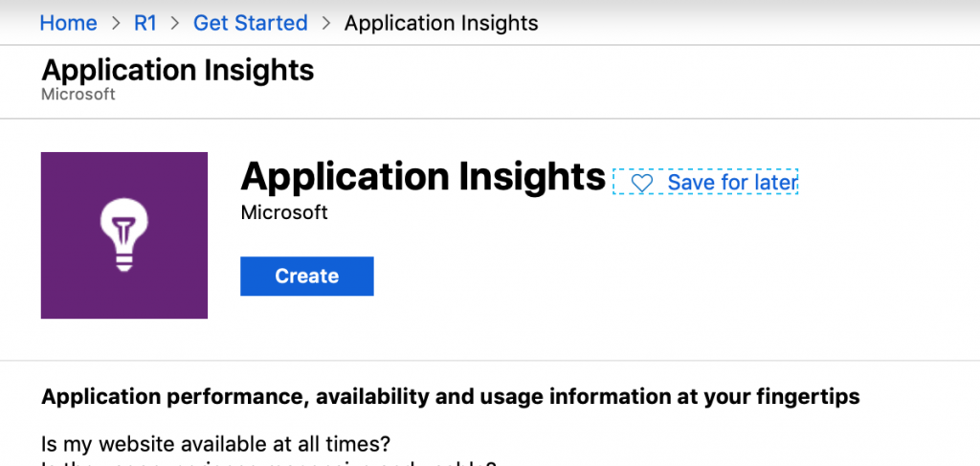The width and height of the screenshot is (980, 466).
Task: Go to the Home breadcrumb link
Action: (68, 23)
